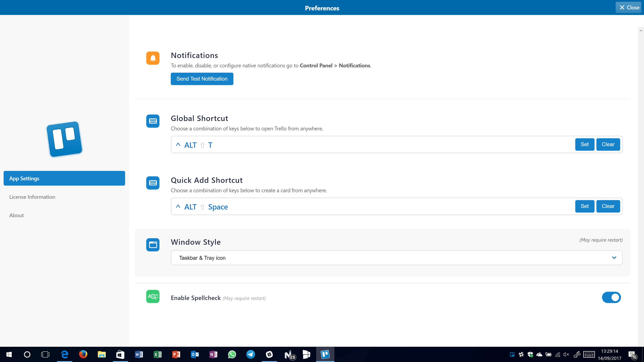
Task: Select the App Settings tab
Action: (x=64, y=178)
